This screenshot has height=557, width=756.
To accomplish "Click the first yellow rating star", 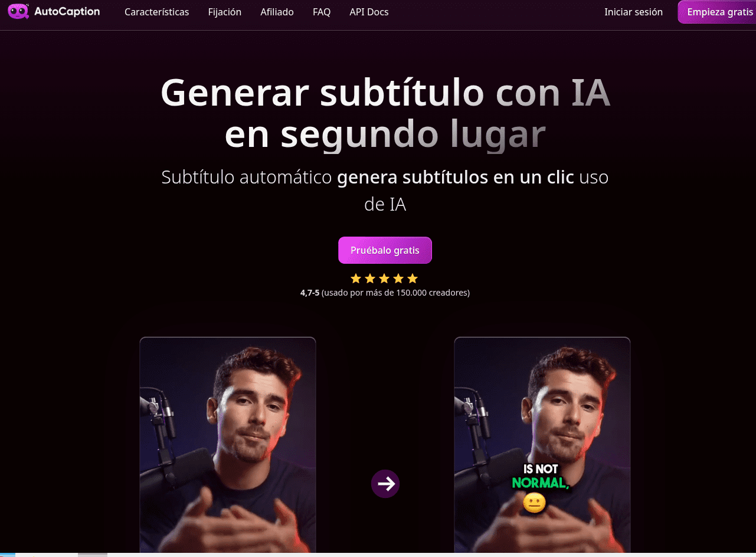I will coord(356,278).
